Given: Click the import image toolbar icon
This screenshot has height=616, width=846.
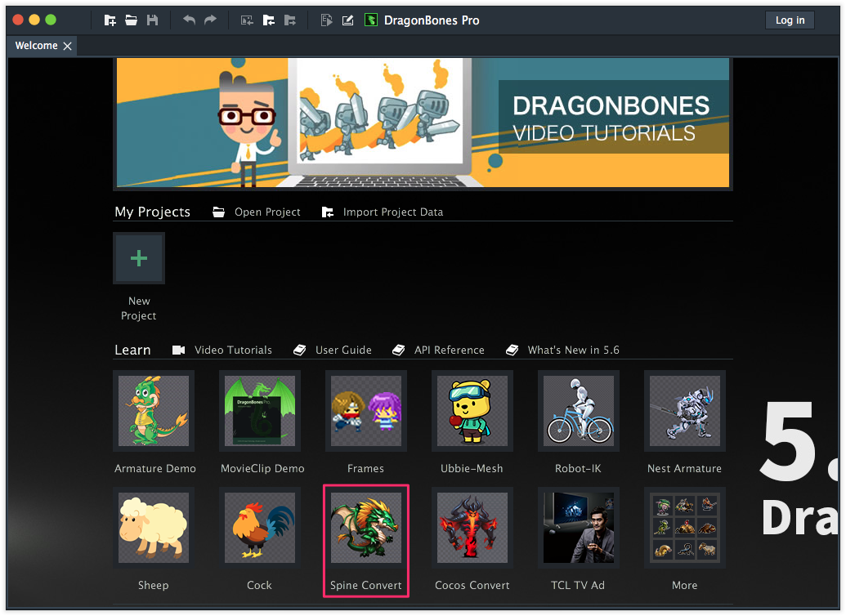Looking at the screenshot, I should pyautogui.click(x=247, y=20).
